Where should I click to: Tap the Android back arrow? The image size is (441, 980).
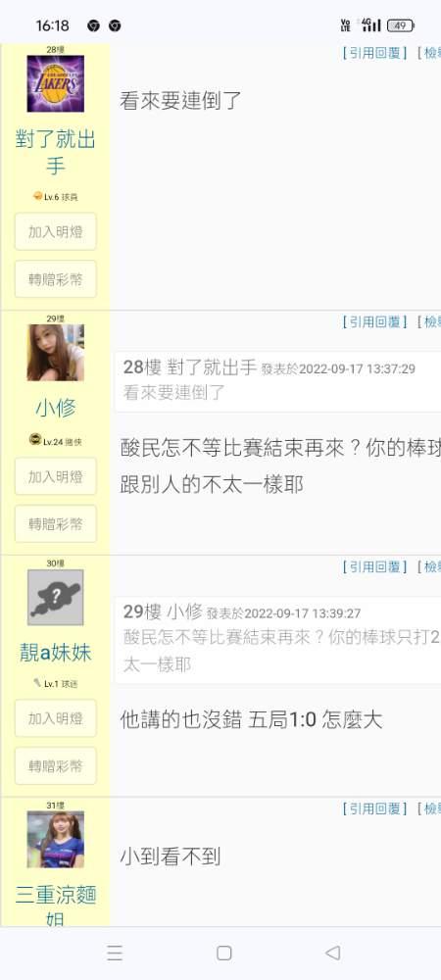tap(333, 954)
